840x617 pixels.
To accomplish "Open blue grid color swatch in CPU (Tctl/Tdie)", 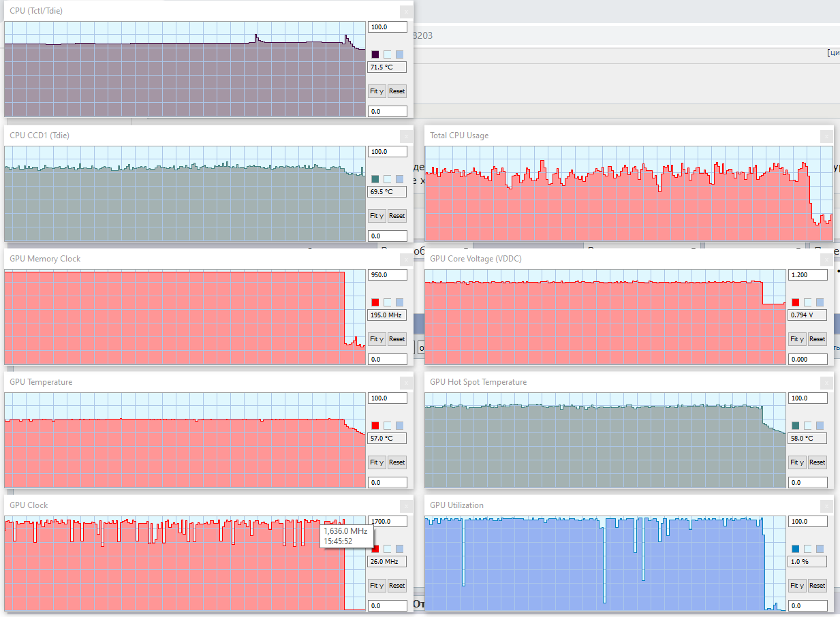I will 399,54.
